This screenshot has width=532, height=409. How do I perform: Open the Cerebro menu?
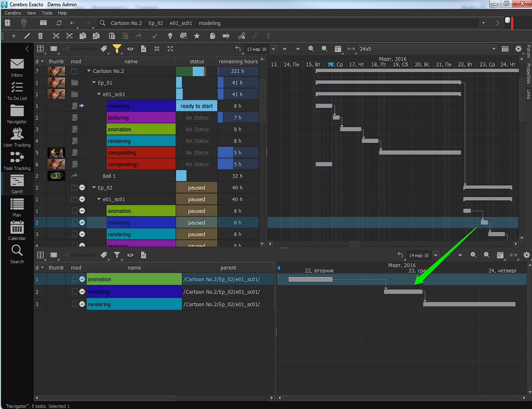13,13
